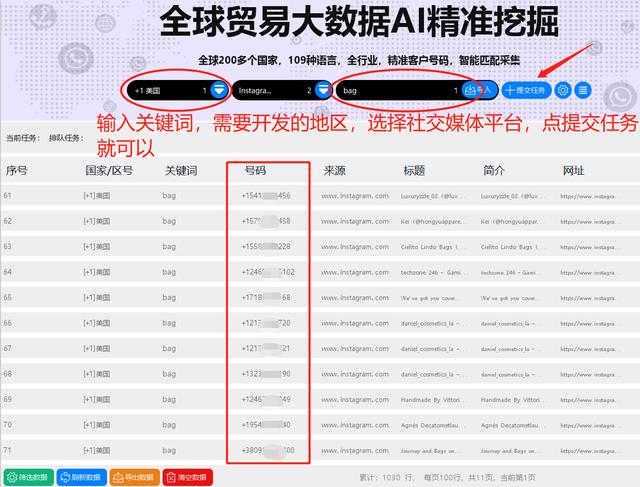Click the 刷新数据 refresh data button
This screenshot has width=640, height=487.
click(81, 477)
